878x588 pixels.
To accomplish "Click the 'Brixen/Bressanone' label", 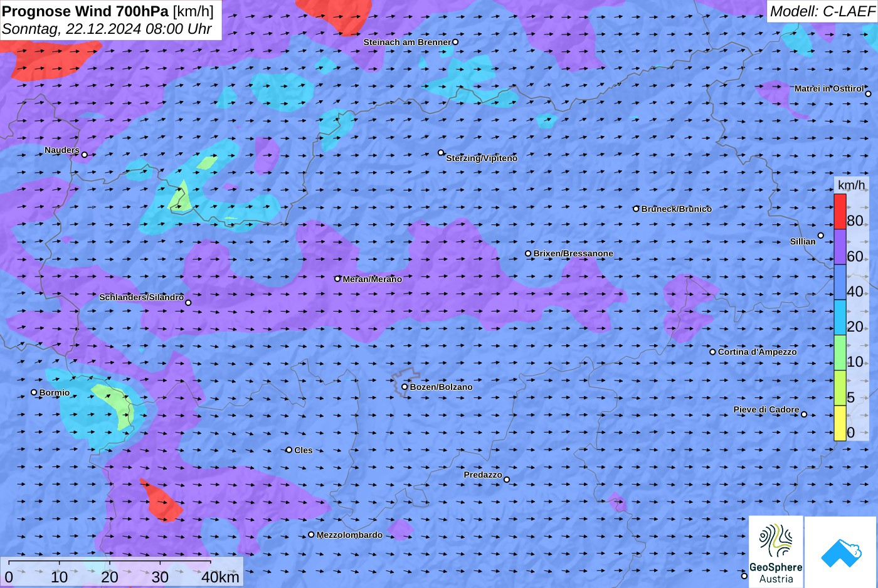I will tap(573, 253).
